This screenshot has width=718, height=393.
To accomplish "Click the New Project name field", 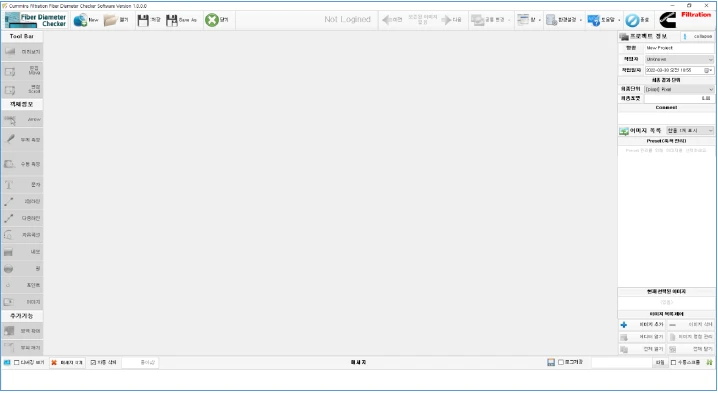I will pyautogui.click(x=680, y=48).
